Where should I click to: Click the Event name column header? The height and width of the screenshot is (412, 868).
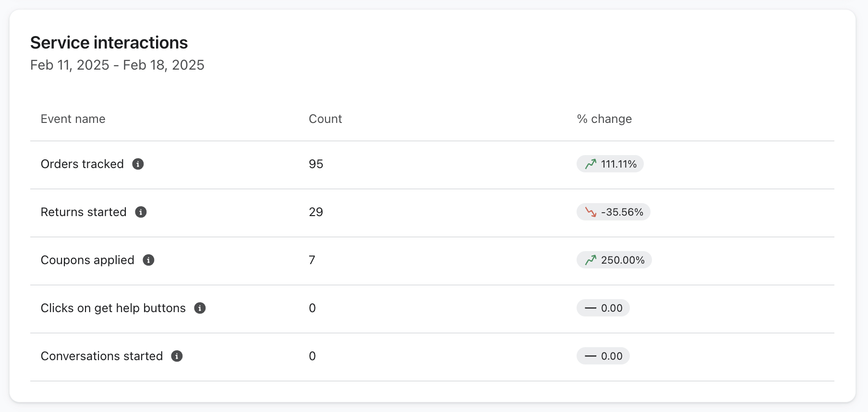73,119
